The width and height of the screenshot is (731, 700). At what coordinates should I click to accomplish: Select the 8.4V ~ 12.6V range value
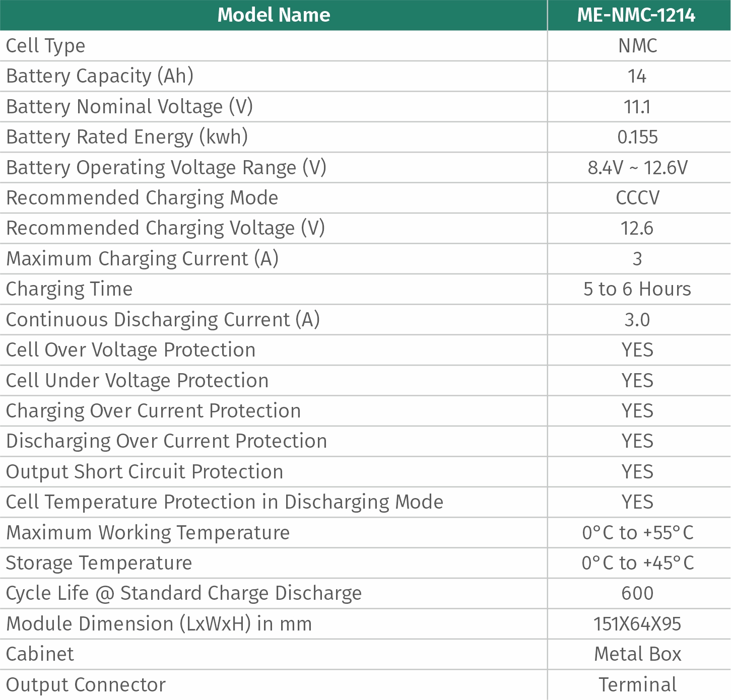638,168
